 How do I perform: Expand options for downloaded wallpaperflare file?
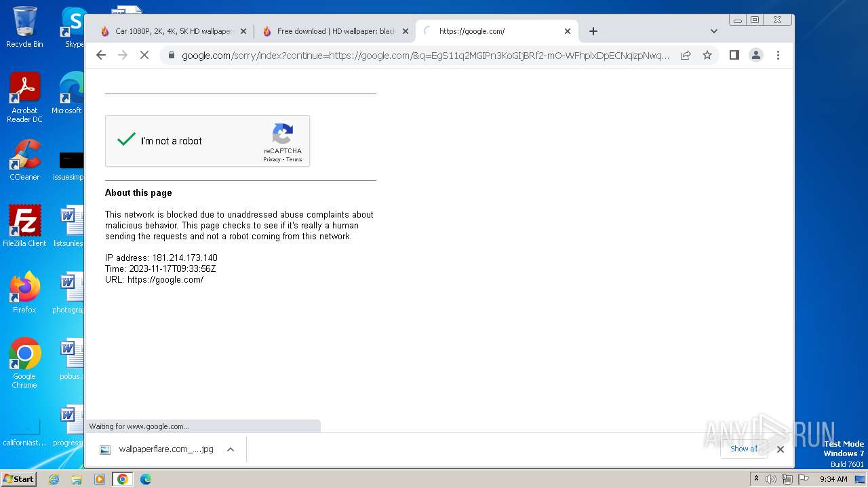(231, 449)
